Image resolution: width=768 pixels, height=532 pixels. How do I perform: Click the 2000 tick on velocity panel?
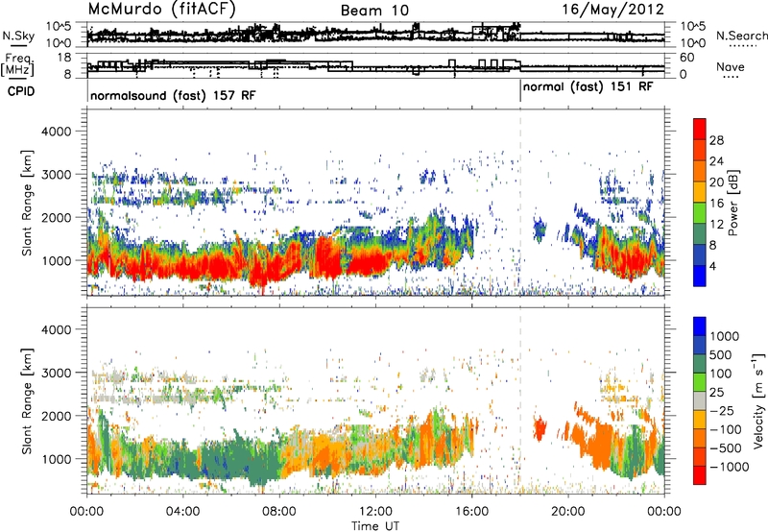pos(56,416)
